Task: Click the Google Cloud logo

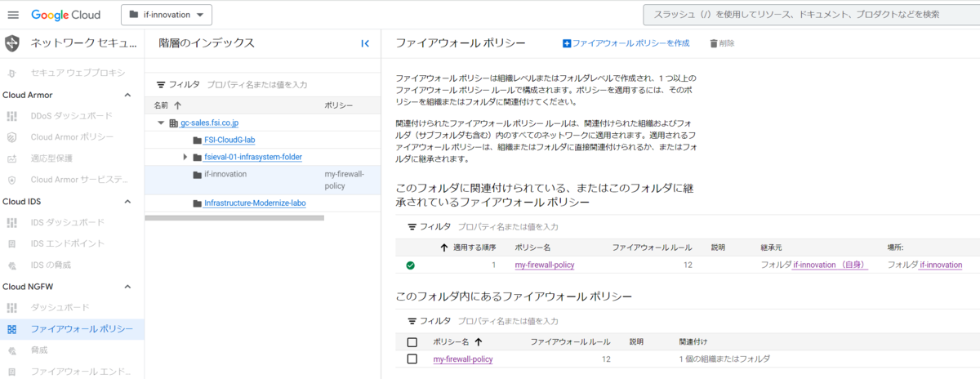Action: click(66, 15)
